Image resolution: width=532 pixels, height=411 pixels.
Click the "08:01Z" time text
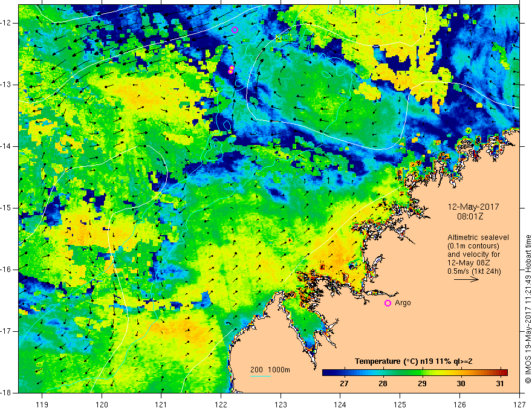tap(470, 216)
